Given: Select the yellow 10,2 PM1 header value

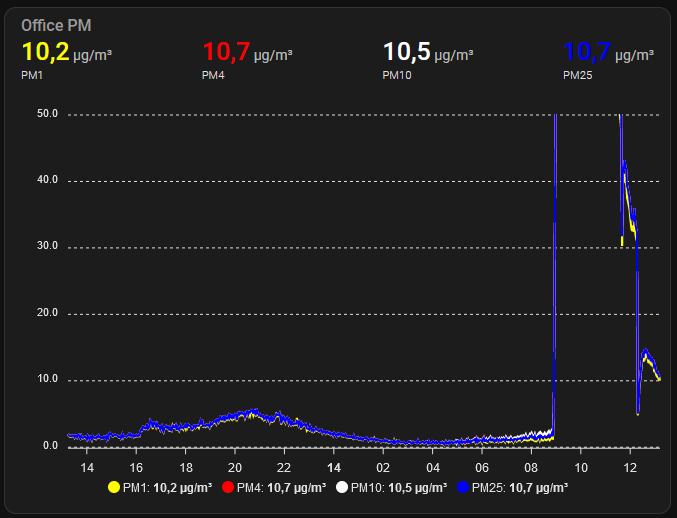Looking at the screenshot, I should (45, 52).
